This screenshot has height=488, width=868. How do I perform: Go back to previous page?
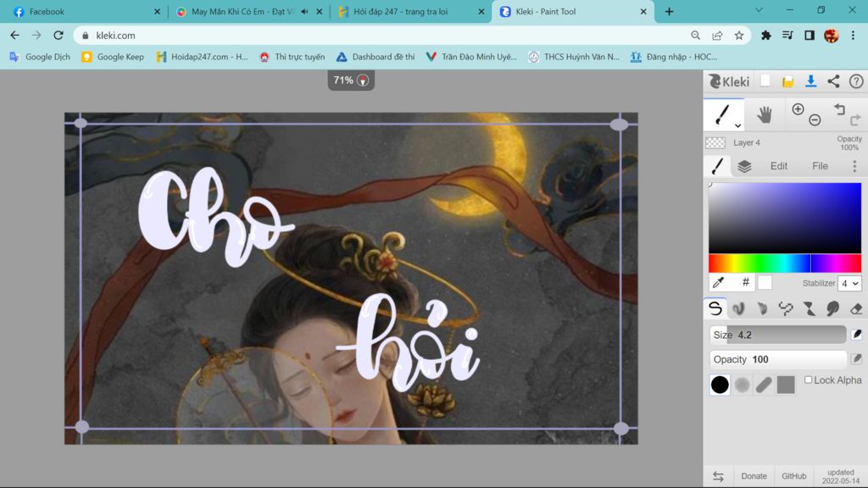15,36
